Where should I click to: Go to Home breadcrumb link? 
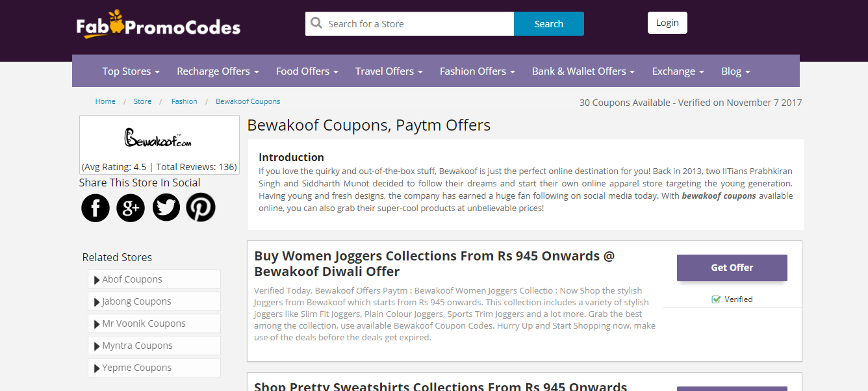point(105,101)
